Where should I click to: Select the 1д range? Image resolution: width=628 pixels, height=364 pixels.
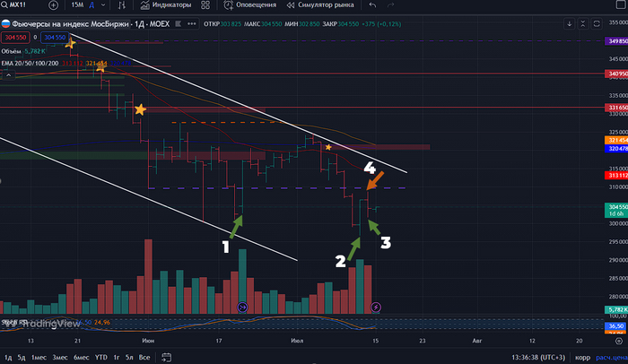click(8, 357)
